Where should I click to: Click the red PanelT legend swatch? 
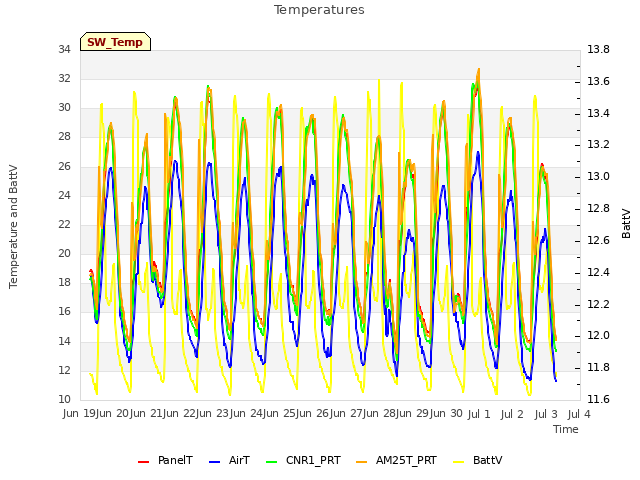(143, 462)
